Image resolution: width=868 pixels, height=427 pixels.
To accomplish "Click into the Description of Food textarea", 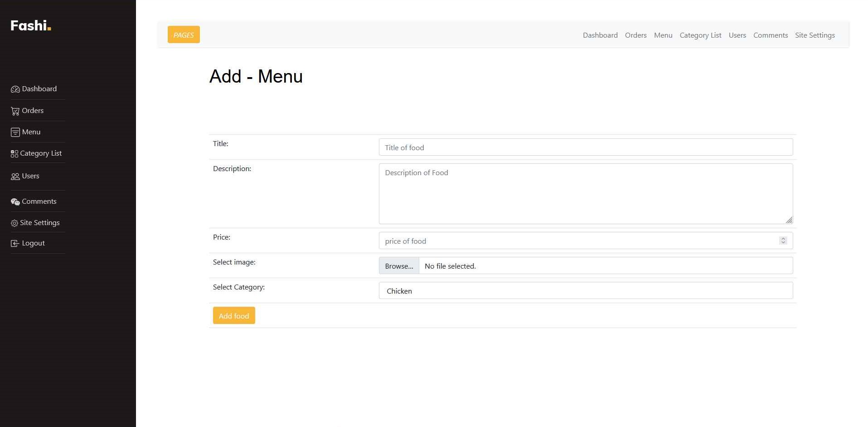I will click(x=585, y=194).
